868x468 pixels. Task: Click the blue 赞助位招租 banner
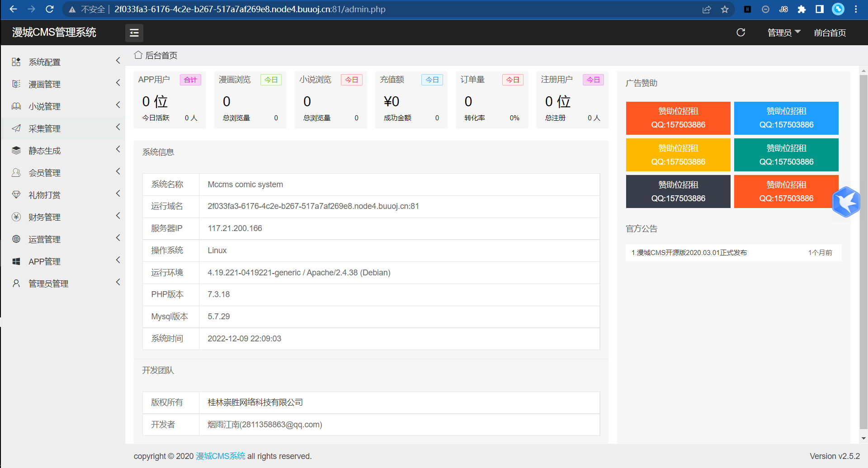tap(786, 118)
